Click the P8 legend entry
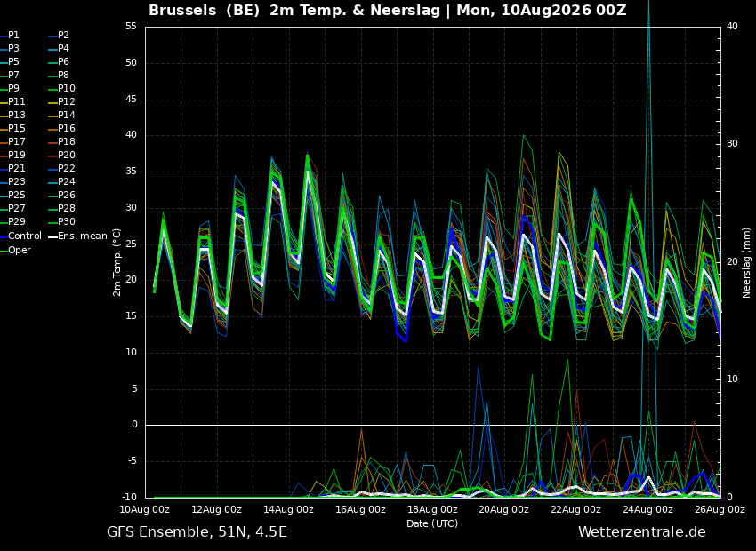The height and width of the screenshot is (551, 756). pos(60,76)
